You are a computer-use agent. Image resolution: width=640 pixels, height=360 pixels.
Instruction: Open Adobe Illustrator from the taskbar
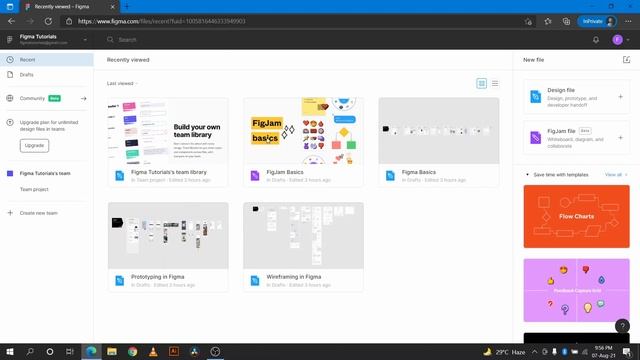tap(174, 351)
